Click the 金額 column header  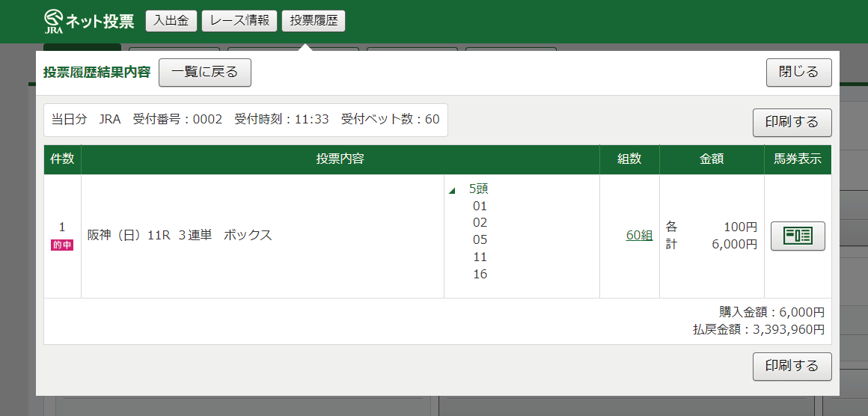click(x=711, y=159)
